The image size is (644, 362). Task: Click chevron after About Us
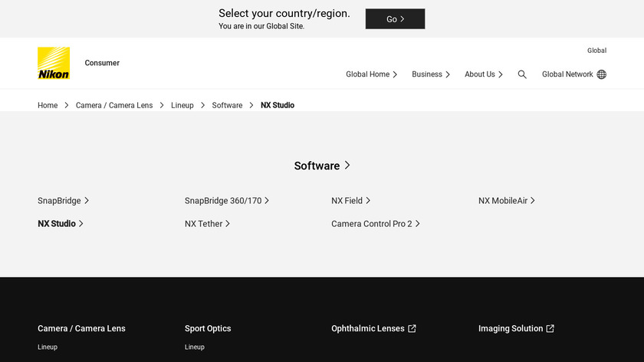pos(500,74)
